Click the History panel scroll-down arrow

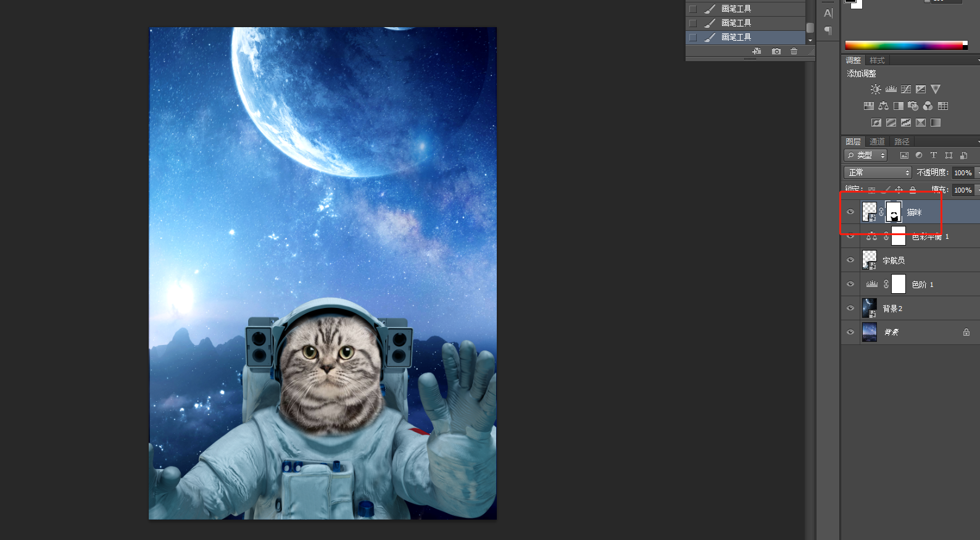point(810,40)
